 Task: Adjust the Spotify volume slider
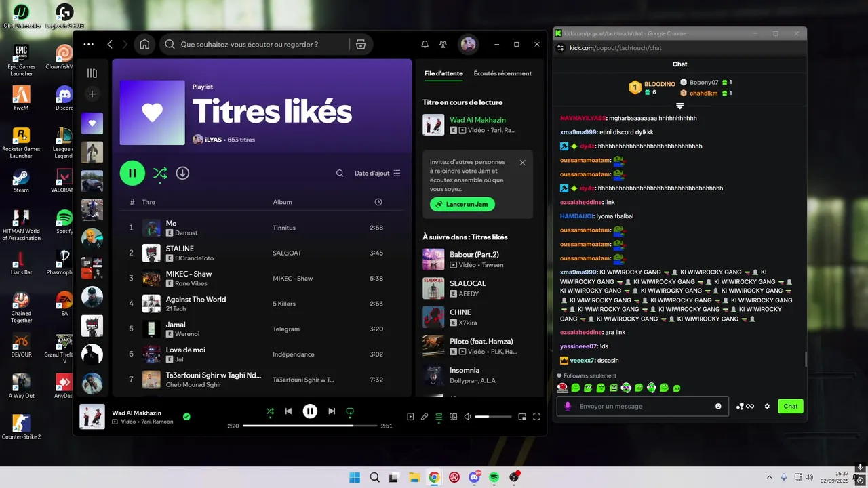493,417
